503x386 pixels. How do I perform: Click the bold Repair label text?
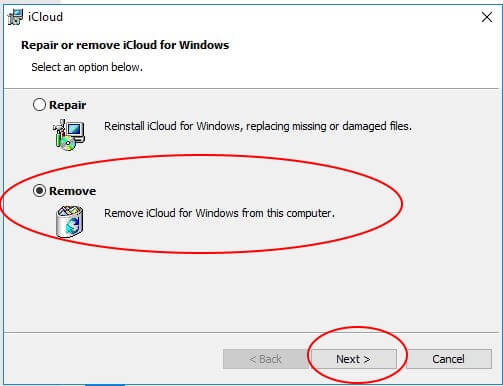pos(68,105)
